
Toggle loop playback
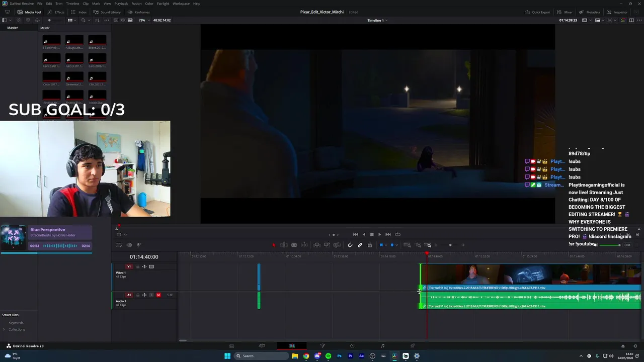[397, 234]
